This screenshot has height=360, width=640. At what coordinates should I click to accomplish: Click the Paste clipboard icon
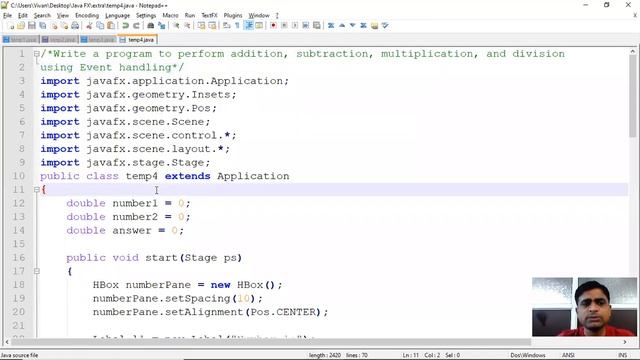click(111, 26)
